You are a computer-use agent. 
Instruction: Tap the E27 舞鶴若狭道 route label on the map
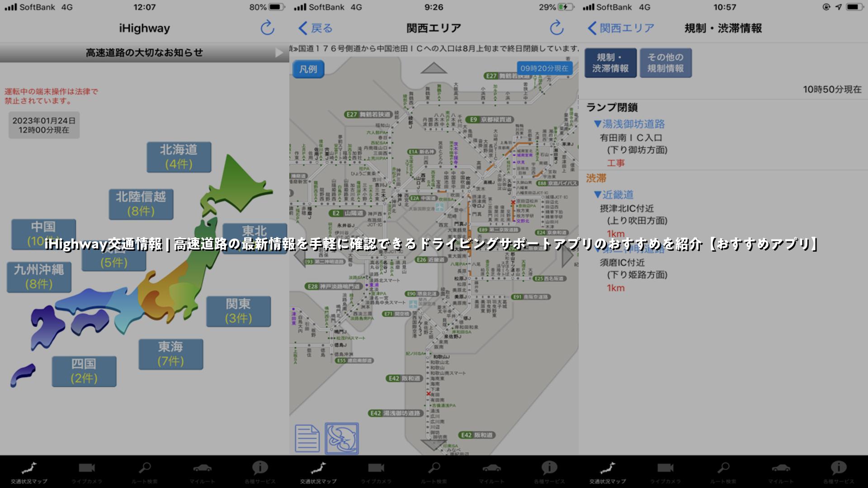click(x=368, y=114)
